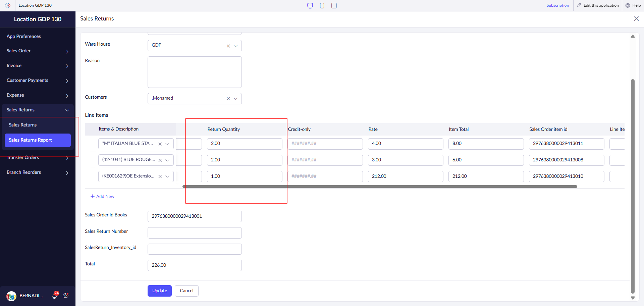Click the vertical form scrollbar
644x306 pixels.
point(633,186)
